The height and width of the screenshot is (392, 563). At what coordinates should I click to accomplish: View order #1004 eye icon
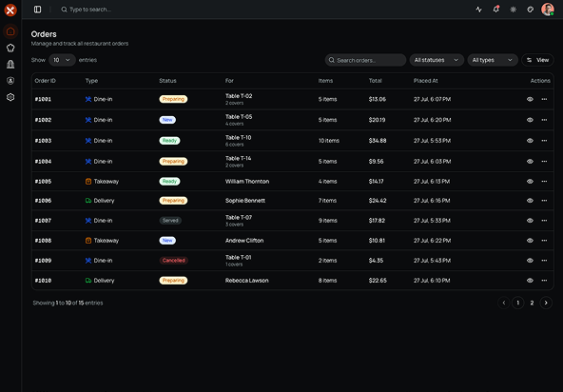(x=530, y=162)
